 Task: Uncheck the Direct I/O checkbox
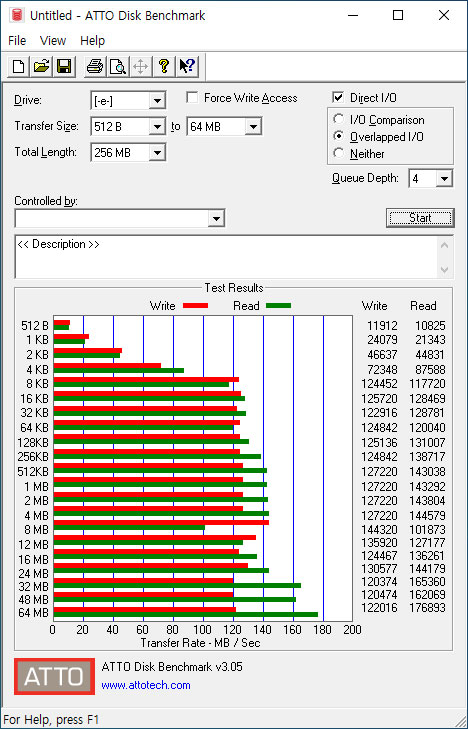tap(338, 98)
